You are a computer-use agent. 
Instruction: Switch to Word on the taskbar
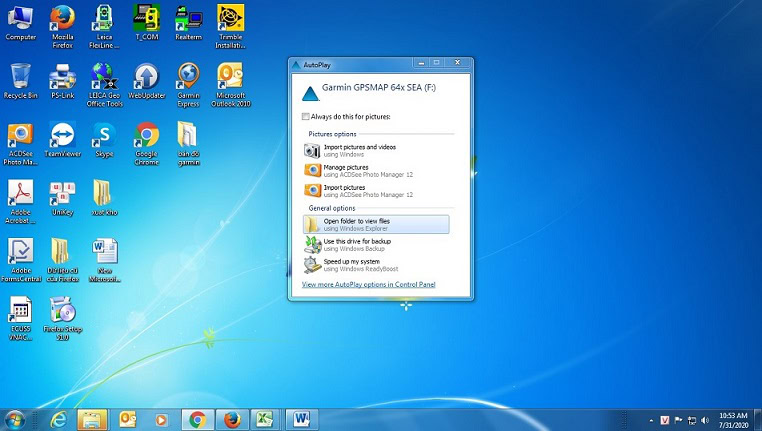click(x=301, y=420)
